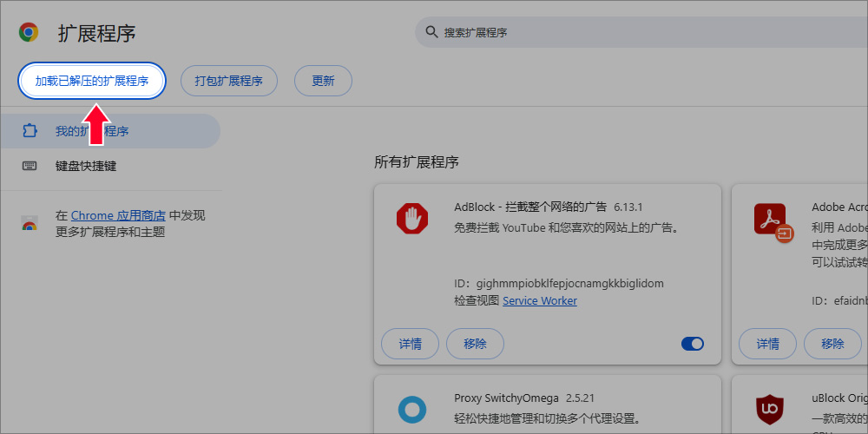Viewport: 868px width, 434px height.
Task: Click the AdBlock stop-hand icon
Action: click(412, 219)
